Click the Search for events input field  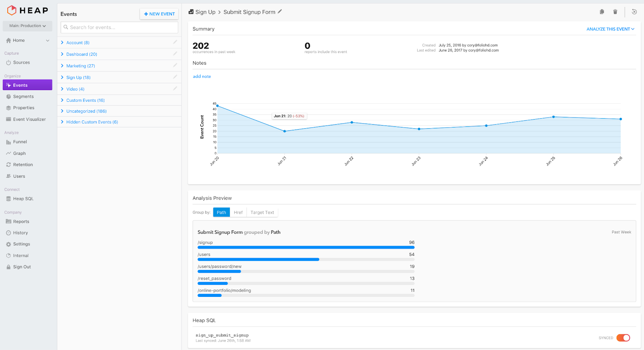pos(119,27)
